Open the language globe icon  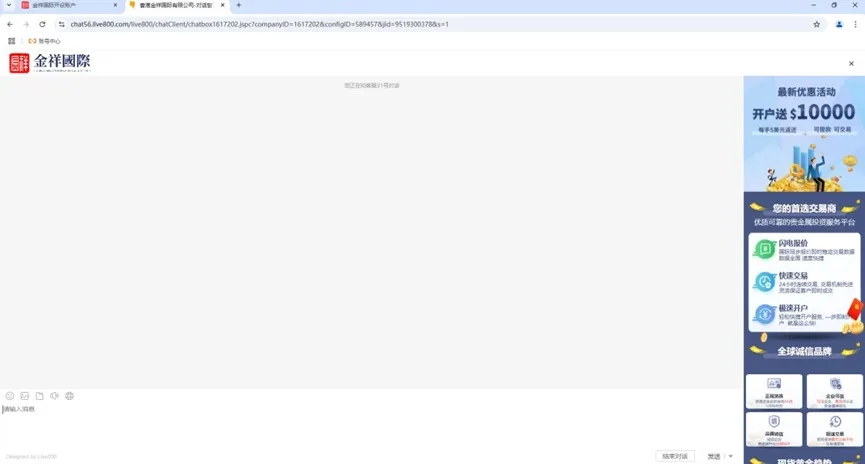point(70,396)
